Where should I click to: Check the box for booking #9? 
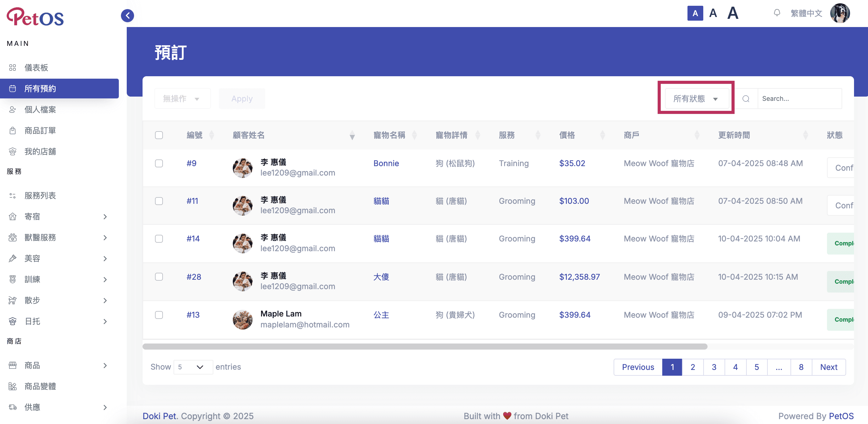[159, 163]
